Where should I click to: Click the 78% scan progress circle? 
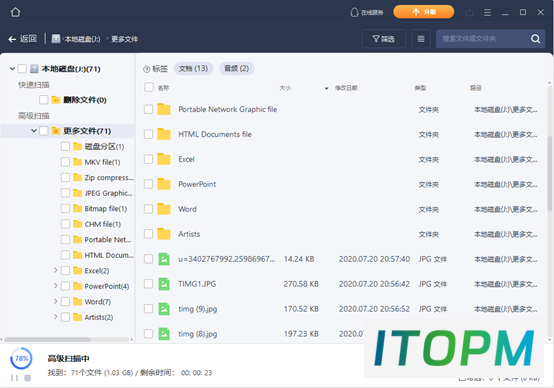(21, 358)
